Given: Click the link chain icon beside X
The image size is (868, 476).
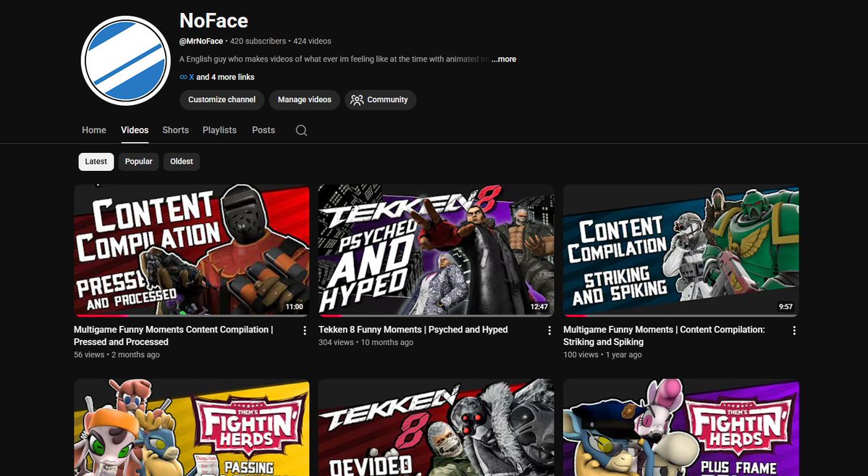Looking at the screenshot, I should click(x=183, y=77).
